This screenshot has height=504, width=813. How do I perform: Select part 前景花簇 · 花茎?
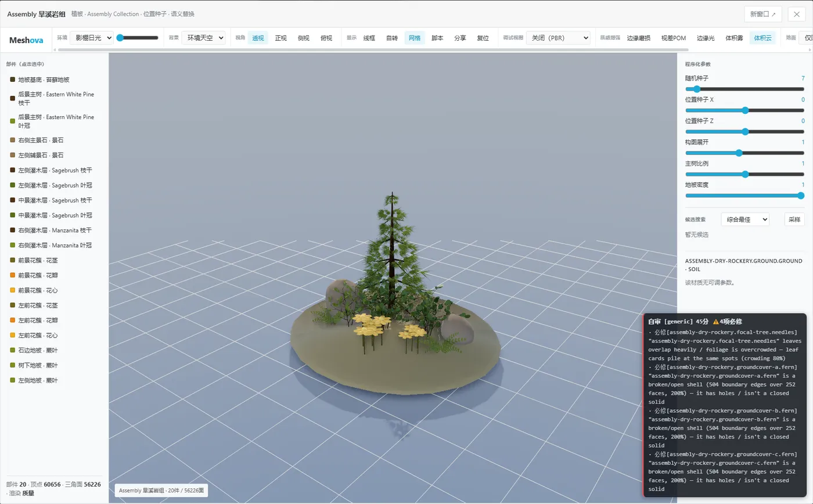[x=54, y=260]
